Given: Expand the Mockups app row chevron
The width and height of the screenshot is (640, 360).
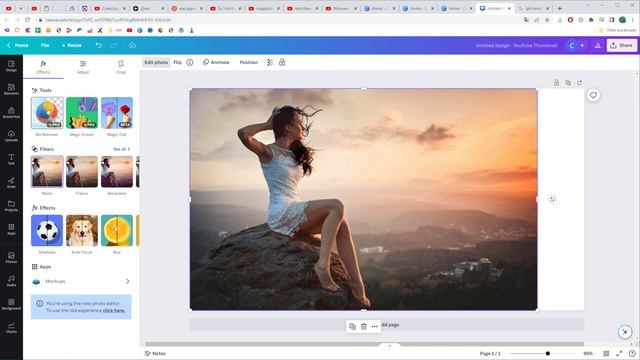Looking at the screenshot, I should [x=127, y=281].
